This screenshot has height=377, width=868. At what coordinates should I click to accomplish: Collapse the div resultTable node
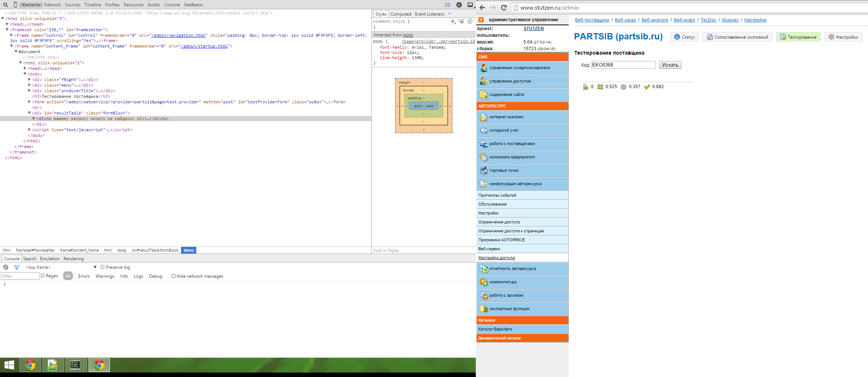(29, 113)
